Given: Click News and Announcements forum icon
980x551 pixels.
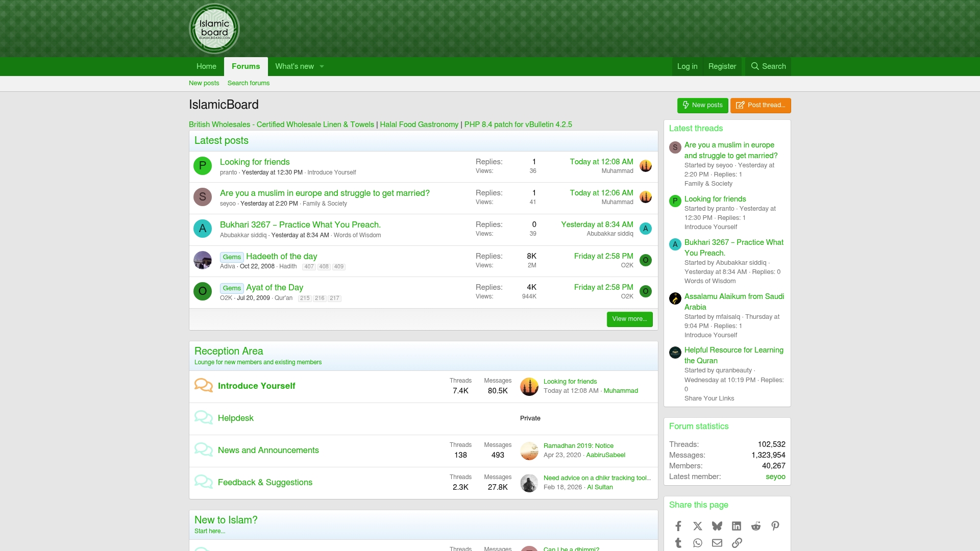Looking at the screenshot, I should pos(204,450).
